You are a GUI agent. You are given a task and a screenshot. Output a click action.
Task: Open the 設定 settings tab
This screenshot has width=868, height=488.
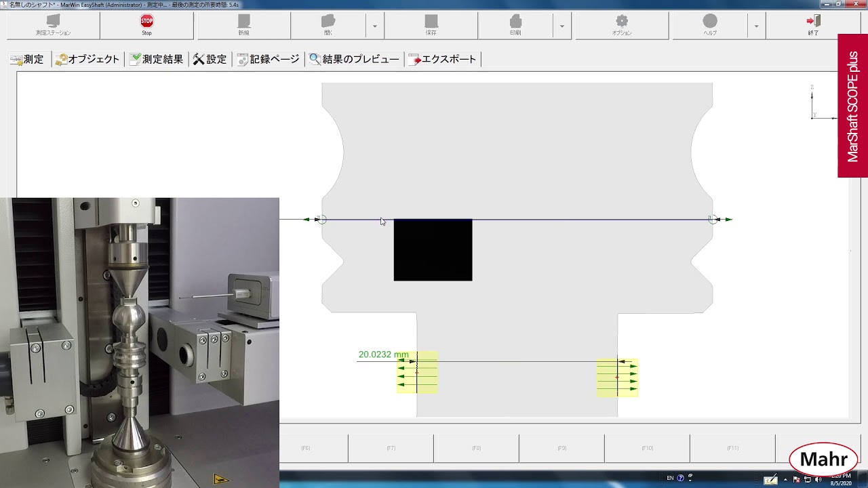(x=210, y=59)
